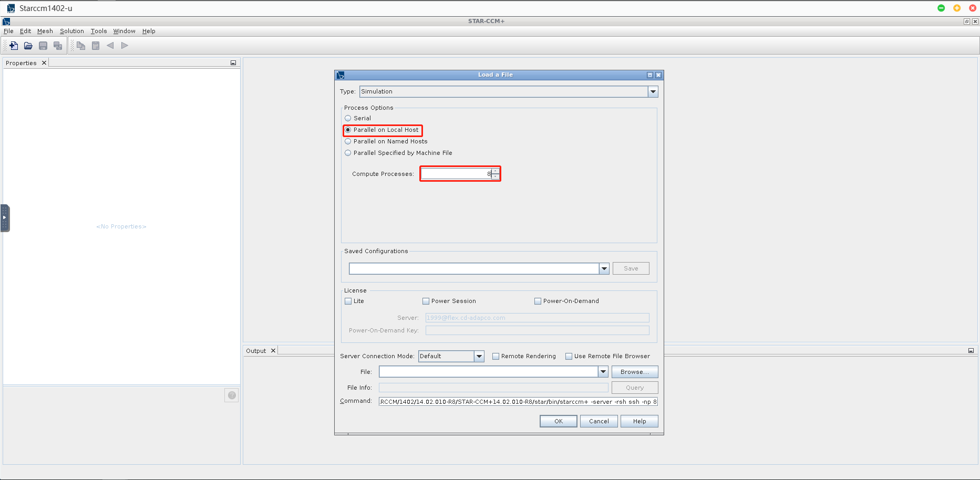Click the Starccm1402-u title bar app icon
The width and height of the screenshot is (980, 480).
point(11,8)
